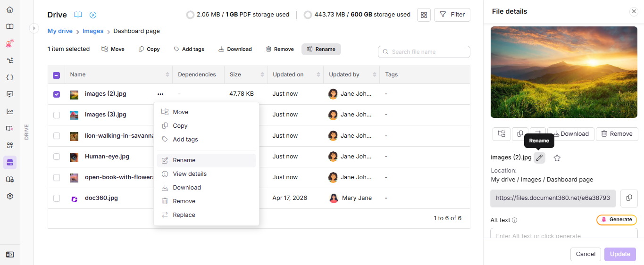Expand the collapsed side panel arrow
The height and width of the screenshot is (265, 644).
click(x=33, y=28)
